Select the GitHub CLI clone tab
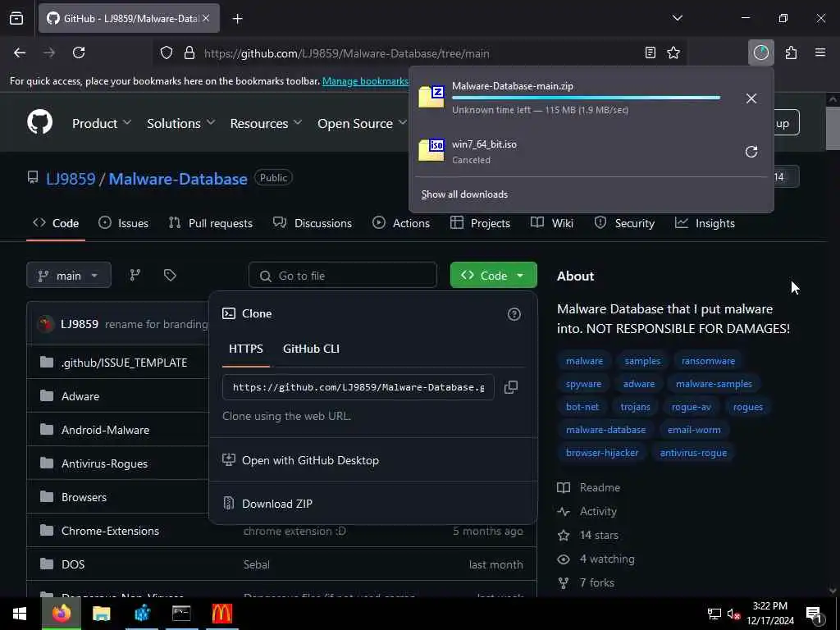 click(311, 349)
